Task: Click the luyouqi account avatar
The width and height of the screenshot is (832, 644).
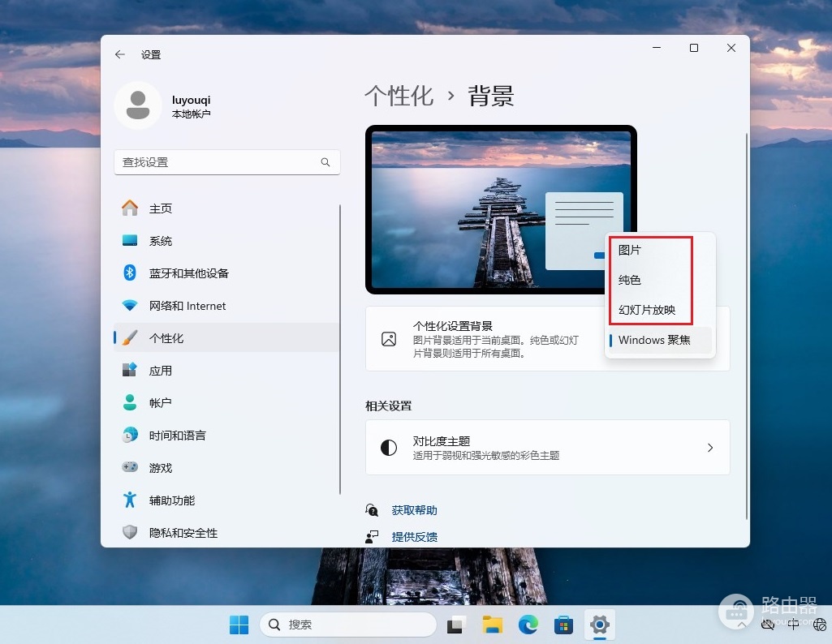Action: (x=138, y=105)
